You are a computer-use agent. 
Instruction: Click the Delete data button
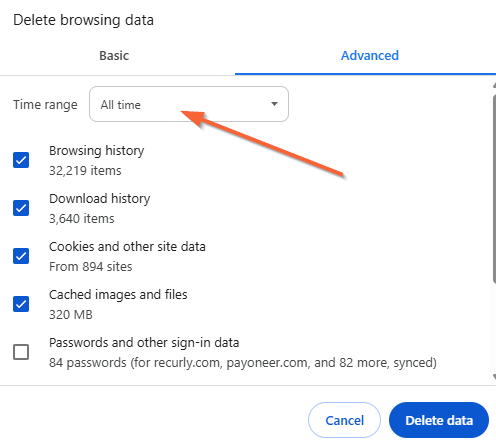(439, 420)
